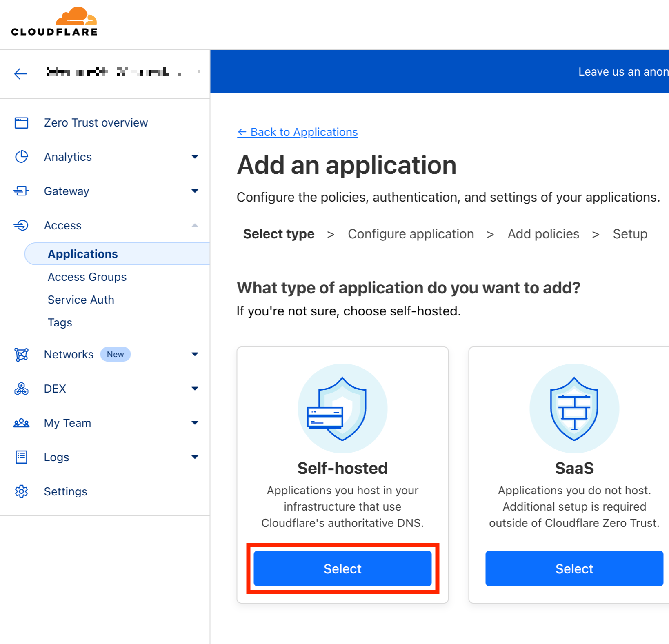Expand the DEX menu arrow
669x644 pixels.
coord(195,389)
